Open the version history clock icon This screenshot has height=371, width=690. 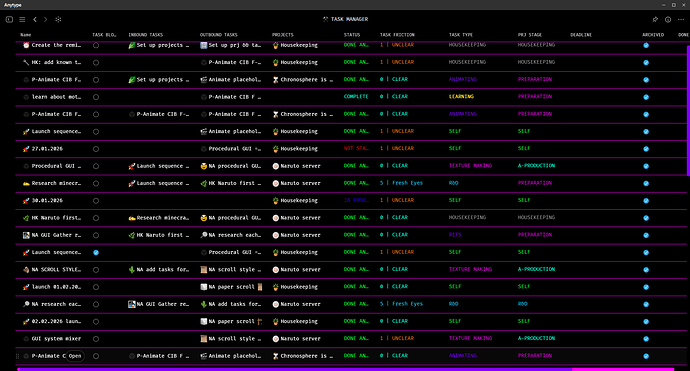click(x=668, y=19)
